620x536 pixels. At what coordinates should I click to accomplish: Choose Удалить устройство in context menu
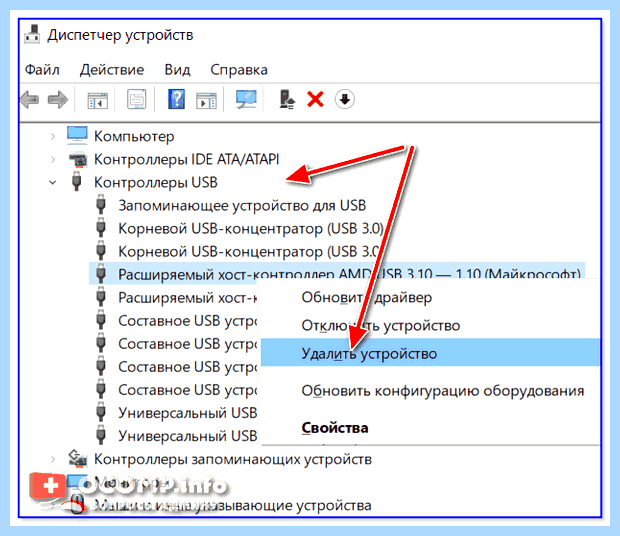(430, 353)
